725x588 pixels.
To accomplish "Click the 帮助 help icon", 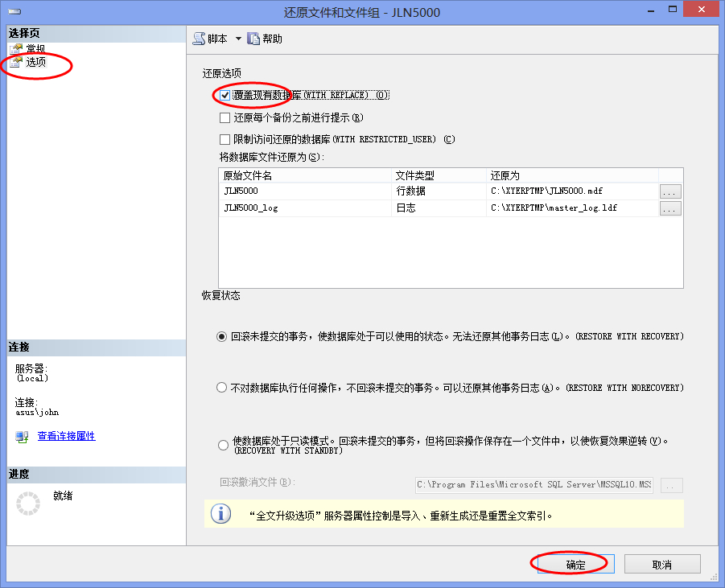I will (x=253, y=39).
